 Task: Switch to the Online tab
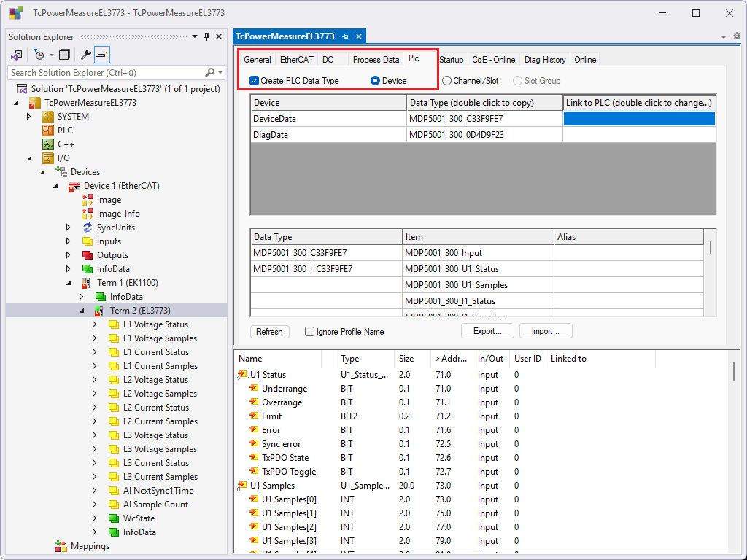pos(585,60)
